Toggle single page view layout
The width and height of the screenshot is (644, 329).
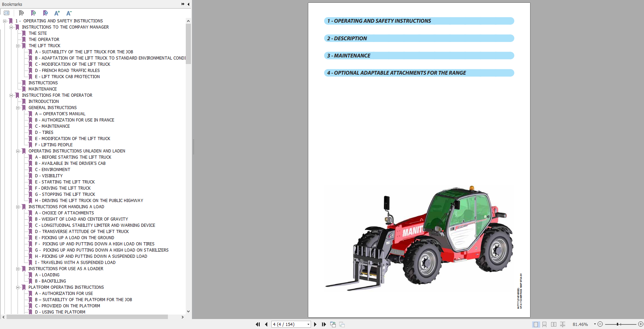coord(536,324)
